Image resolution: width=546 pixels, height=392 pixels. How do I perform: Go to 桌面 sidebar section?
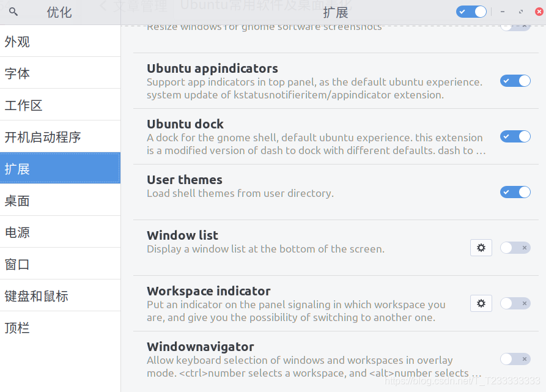tap(61, 200)
